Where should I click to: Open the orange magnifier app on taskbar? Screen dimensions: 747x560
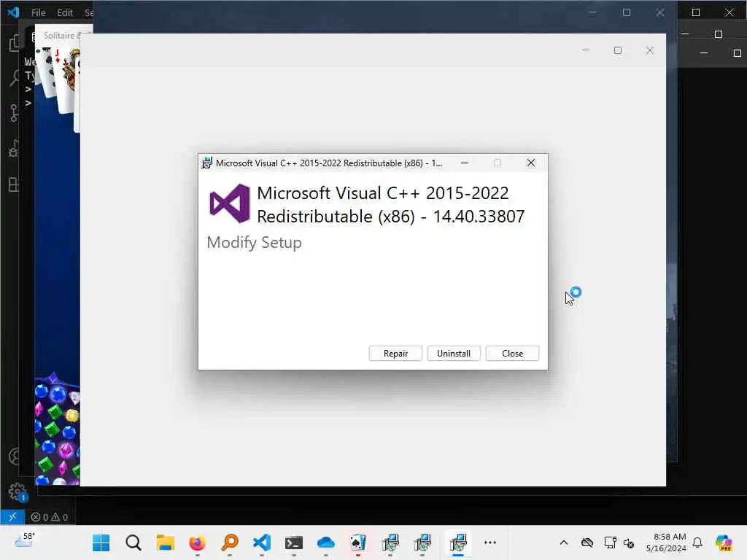coord(230,542)
